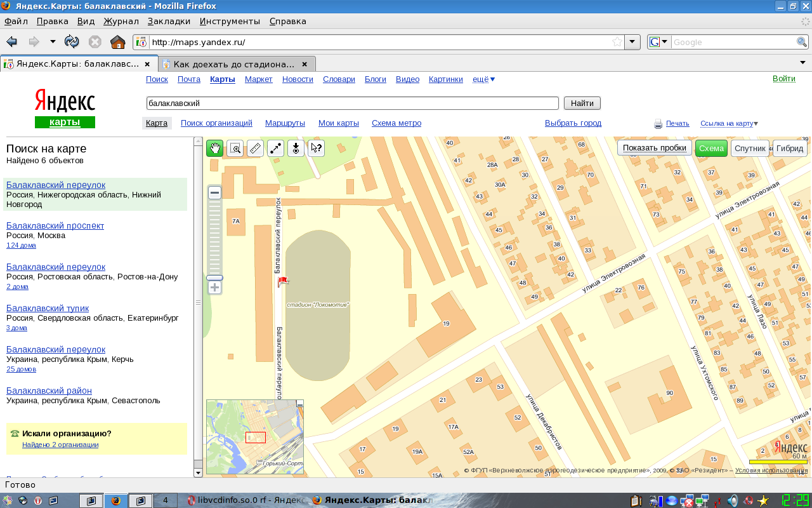812x508 pixels.
Task: Open Балаклавский район search result
Action: (x=49, y=391)
